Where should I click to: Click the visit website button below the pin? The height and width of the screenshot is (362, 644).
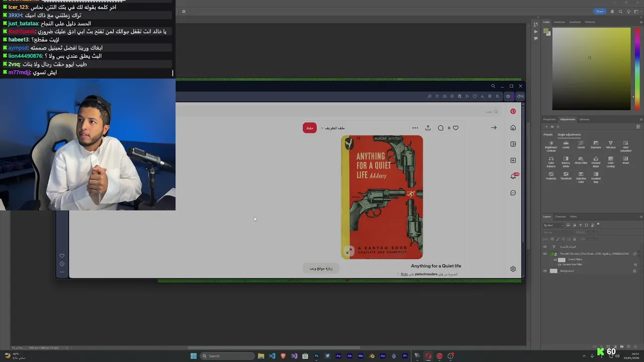(x=321, y=268)
